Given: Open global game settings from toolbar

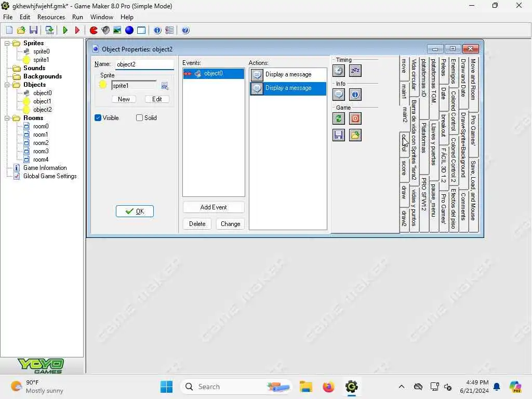Looking at the screenshot, I should tap(169, 30).
